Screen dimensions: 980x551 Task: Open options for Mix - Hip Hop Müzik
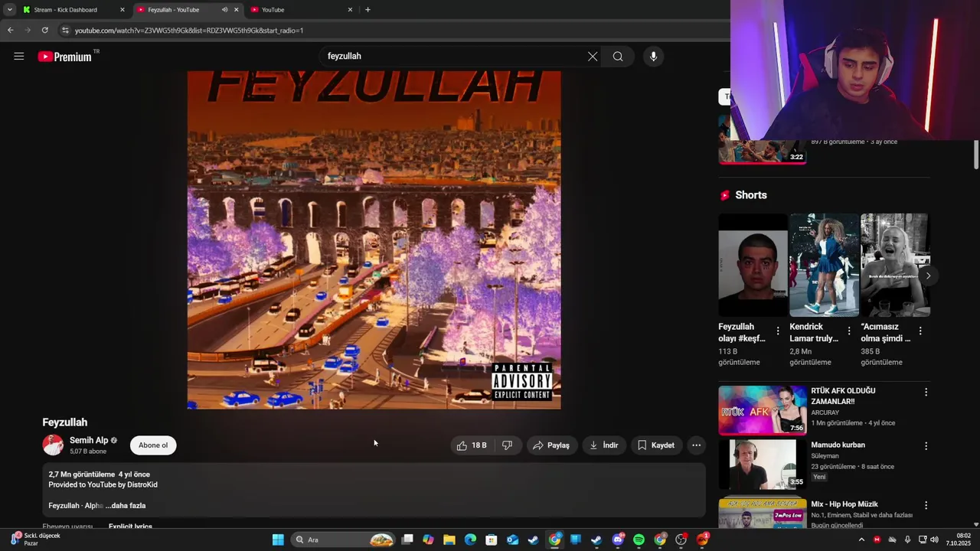[926, 505]
